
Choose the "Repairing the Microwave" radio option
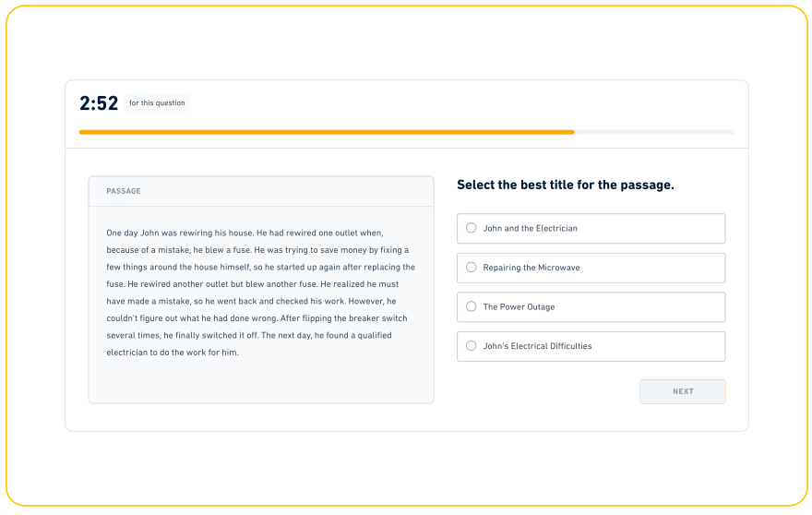point(472,268)
